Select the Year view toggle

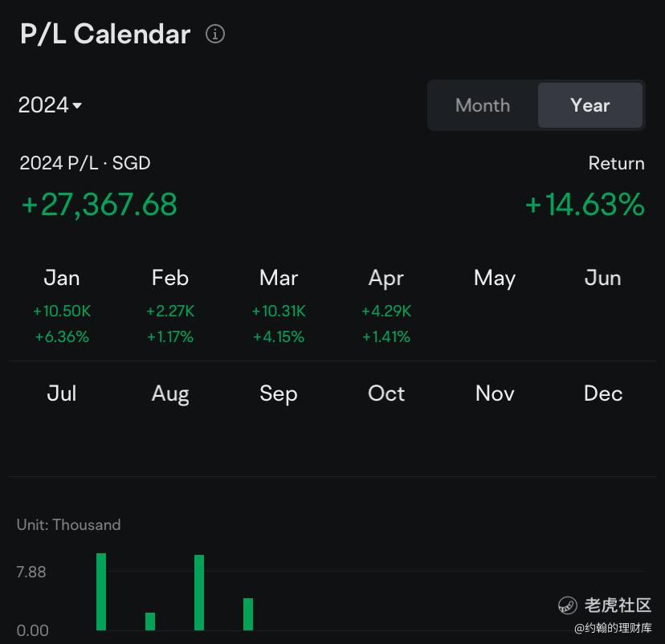(x=590, y=105)
